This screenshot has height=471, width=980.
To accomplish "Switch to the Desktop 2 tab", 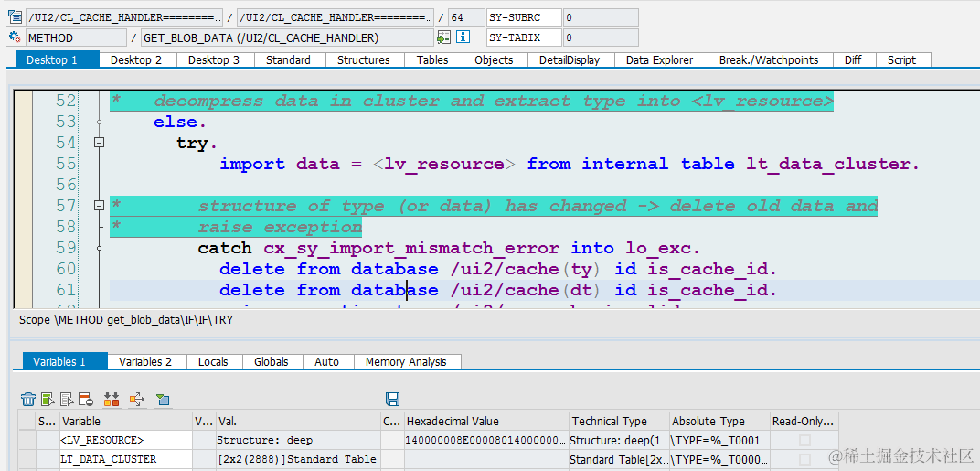I will (138, 60).
